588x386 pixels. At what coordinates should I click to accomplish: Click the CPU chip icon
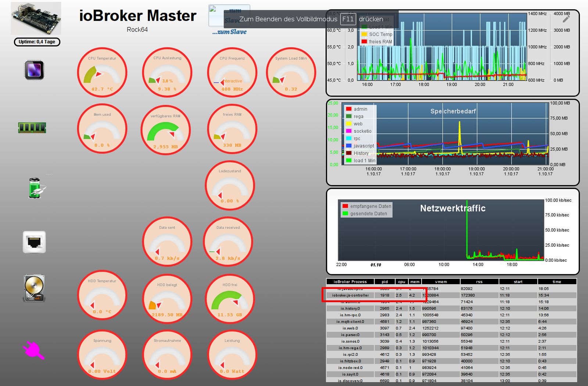pyautogui.click(x=34, y=70)
